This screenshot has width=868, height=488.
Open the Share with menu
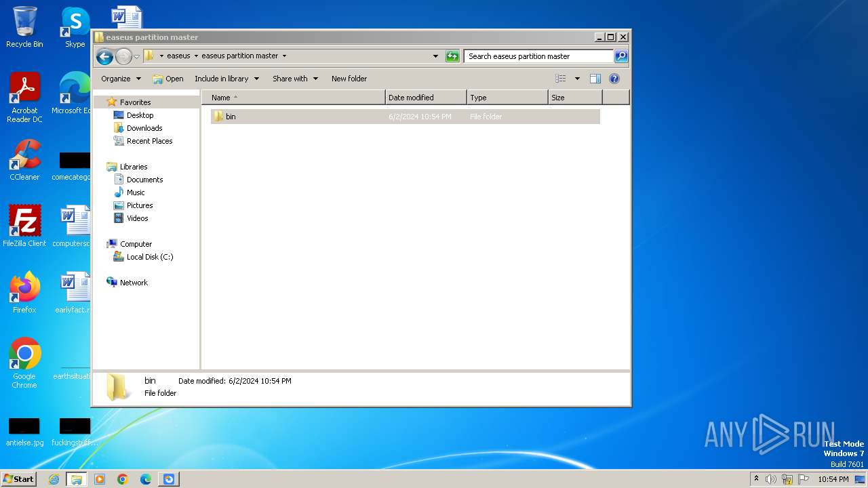(295, 79)
